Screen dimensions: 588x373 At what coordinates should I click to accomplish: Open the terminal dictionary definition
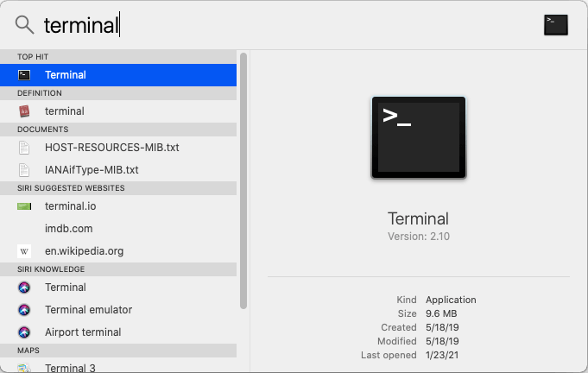(x=64, y=111)
